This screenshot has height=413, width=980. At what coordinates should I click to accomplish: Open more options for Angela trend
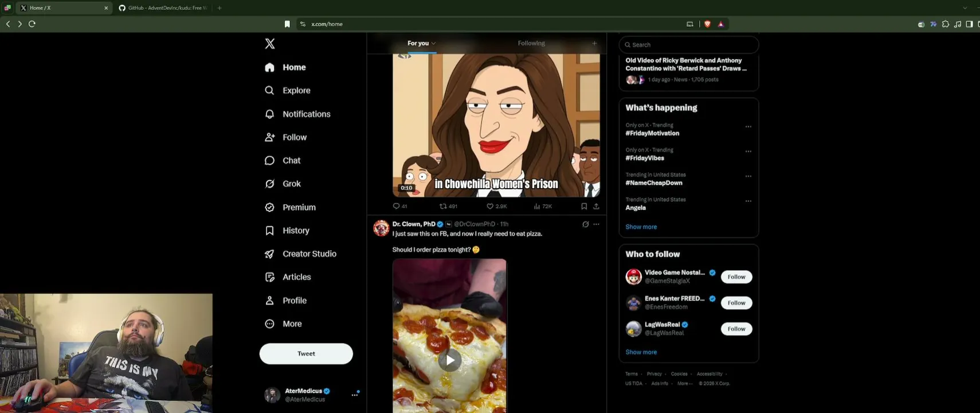[748, 201]
